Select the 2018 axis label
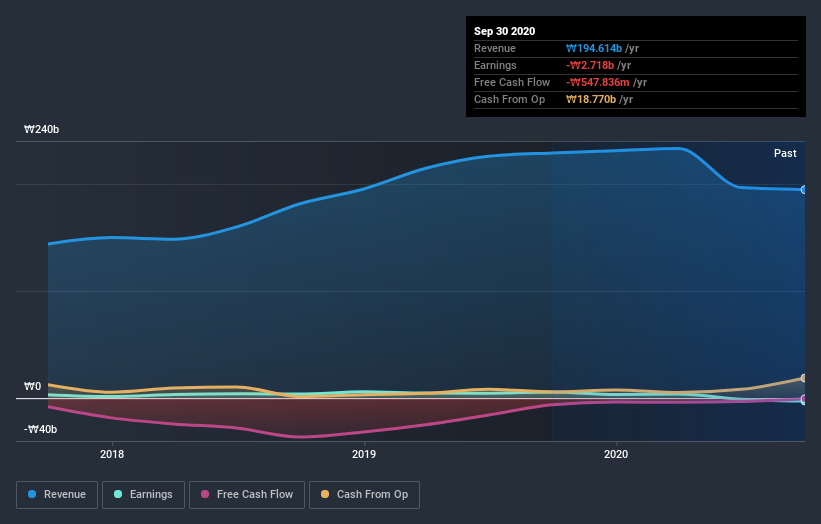 [x=112, y=454]
